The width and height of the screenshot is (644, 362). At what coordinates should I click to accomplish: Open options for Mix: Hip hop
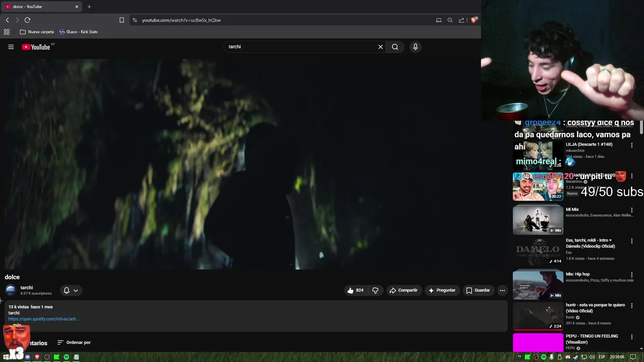pyautogui.click(x=632, y=275)
